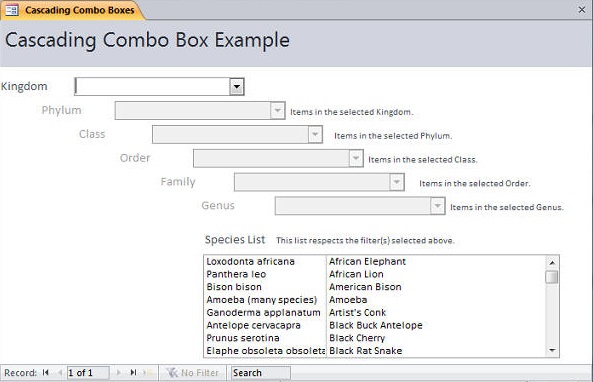Expand the Class combo box arrow

pos(315,134)
